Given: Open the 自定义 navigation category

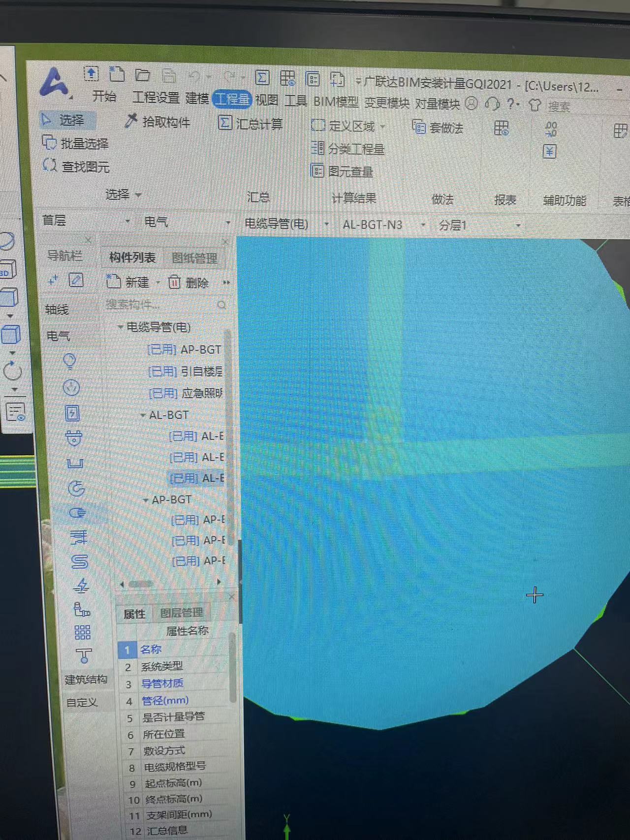Looking at the screenshot, I should [x=82, y=702].
